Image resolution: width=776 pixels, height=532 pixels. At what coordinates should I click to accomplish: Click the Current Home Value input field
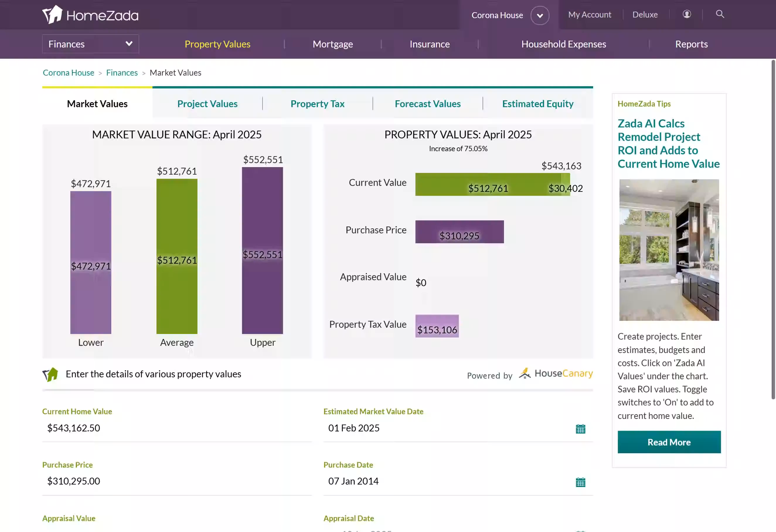click(x=177, y=428)
